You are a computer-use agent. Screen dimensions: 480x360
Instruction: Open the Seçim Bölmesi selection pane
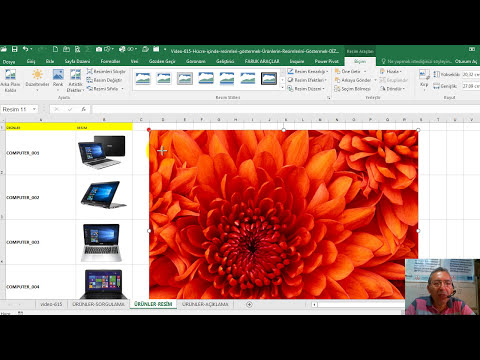click(353, 89)
